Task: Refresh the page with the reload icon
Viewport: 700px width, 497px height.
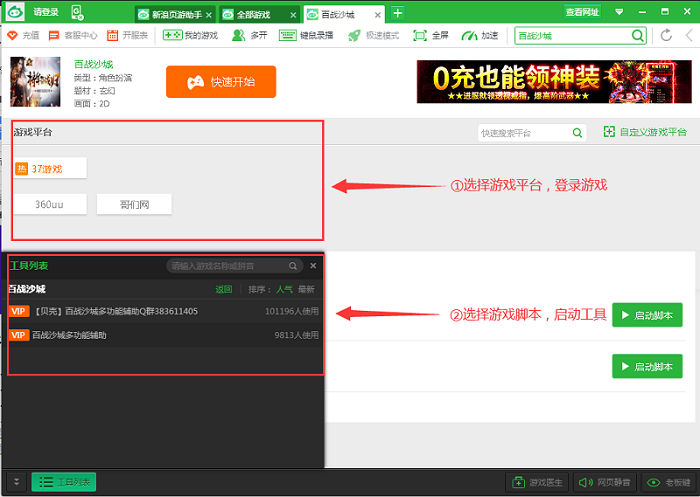Action: click(667, 35)
